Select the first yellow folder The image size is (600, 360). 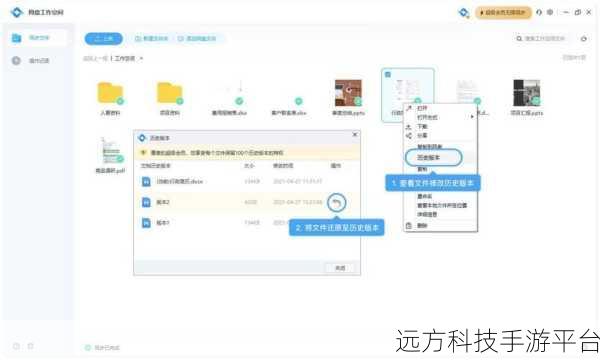pyautogui.click(x=110, y=98)
